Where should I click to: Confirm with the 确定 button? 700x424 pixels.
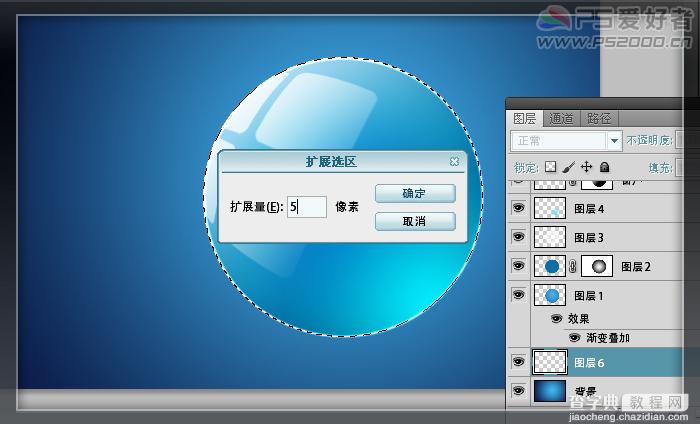415,194
